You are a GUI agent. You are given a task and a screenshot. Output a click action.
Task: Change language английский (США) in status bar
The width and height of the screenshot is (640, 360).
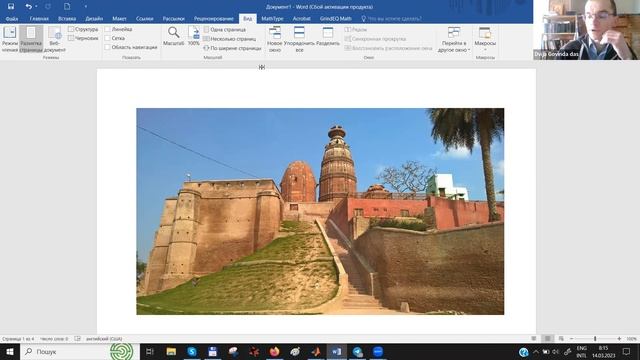tap(104, 339)
